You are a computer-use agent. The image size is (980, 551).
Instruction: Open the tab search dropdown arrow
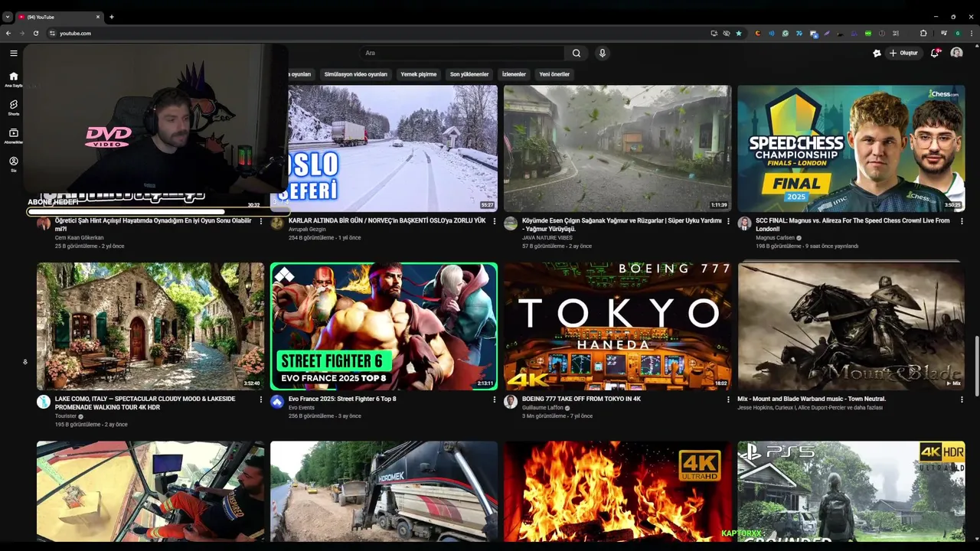click(8, 17)
